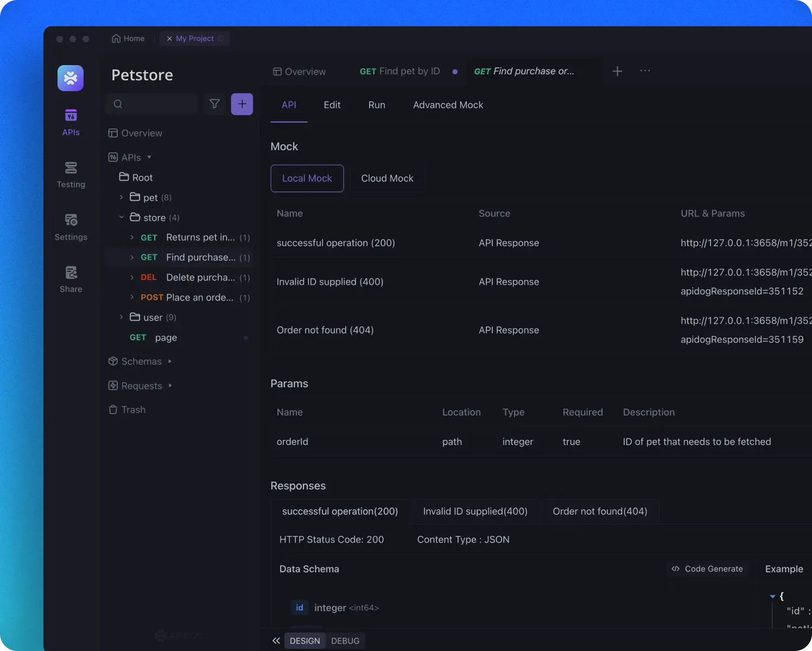Image resolution: width=812 pixels, height=651 pixels.
Task: Select Order not found(404) response tab
Action: coord(600,512)
